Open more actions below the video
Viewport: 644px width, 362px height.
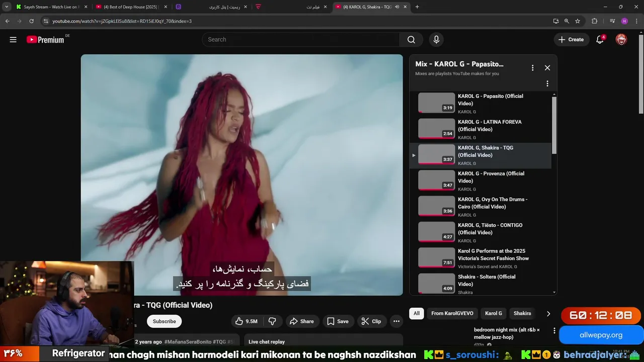pos(396,321)
